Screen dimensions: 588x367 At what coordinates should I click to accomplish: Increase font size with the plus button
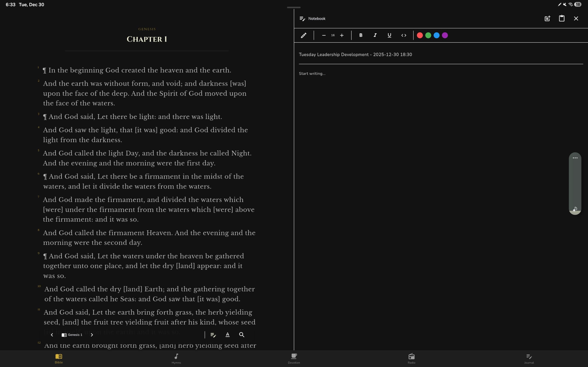[342, 35]
